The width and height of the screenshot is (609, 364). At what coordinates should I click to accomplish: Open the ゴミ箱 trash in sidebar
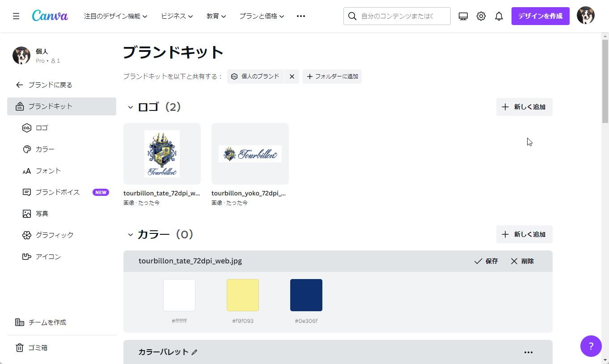[x=38, y=347]
